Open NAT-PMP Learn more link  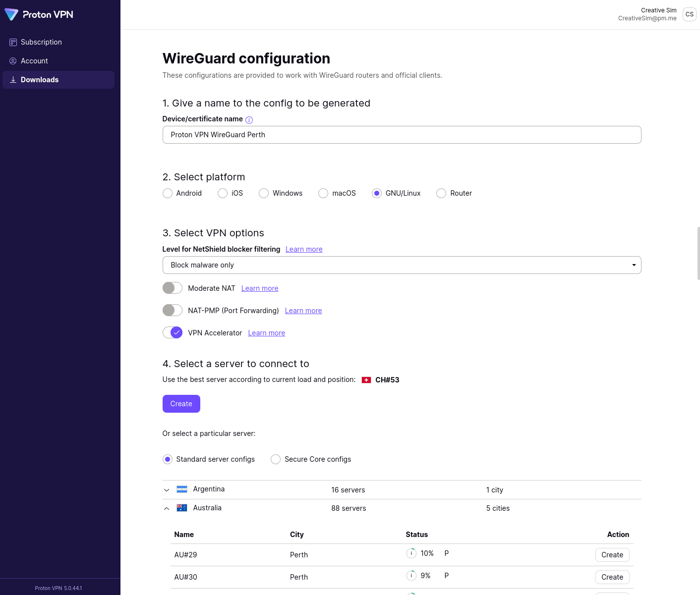click(x=303, y=311)
